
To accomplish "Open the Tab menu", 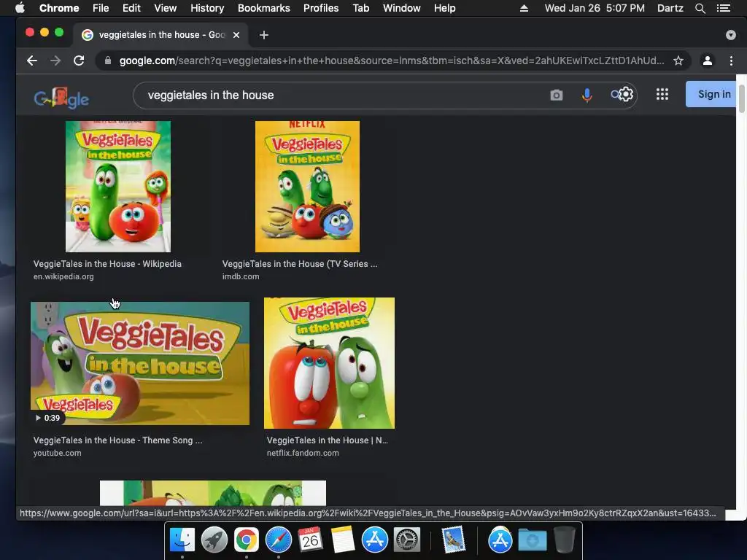I will tap(361, 8).
